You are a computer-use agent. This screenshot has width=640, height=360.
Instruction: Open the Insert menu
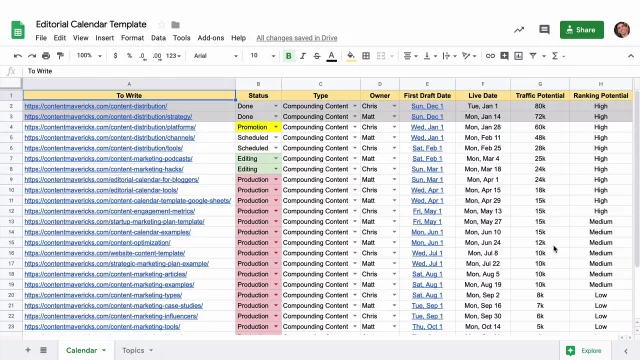click(104, 38)
